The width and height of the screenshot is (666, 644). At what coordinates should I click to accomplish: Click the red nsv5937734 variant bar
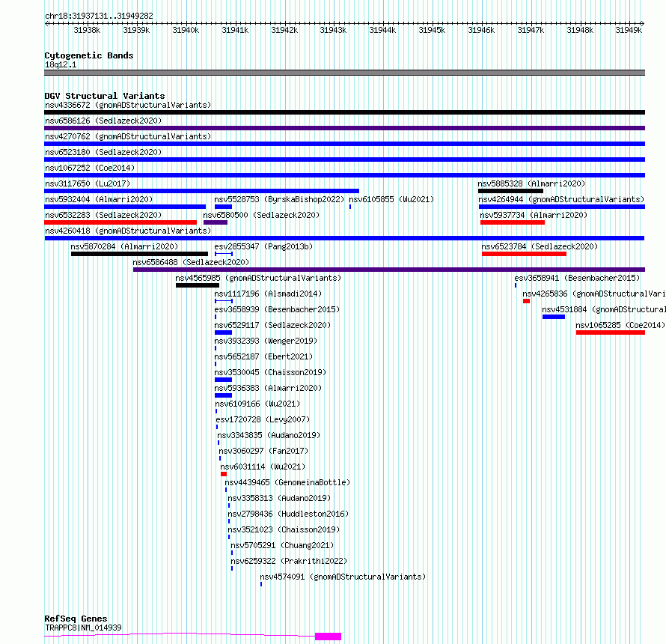(x=513, y=222)
